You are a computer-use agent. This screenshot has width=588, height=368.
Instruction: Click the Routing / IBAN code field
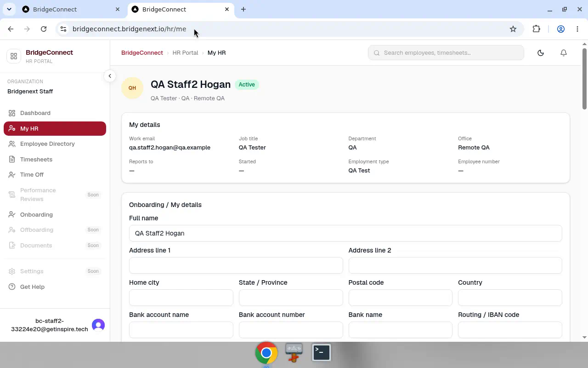510,330
